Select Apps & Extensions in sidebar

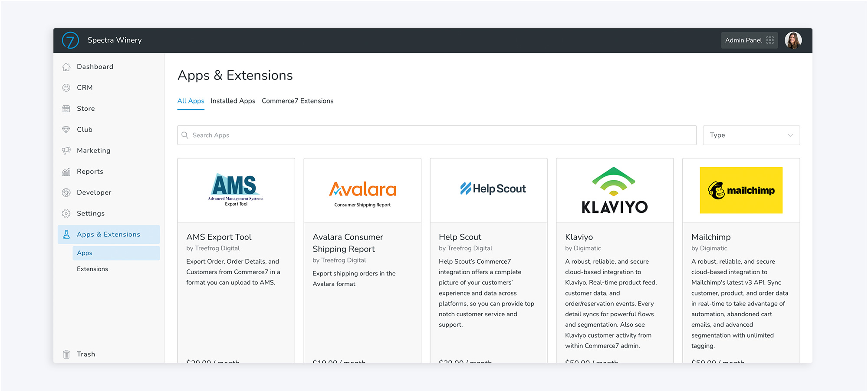(108, 234)
